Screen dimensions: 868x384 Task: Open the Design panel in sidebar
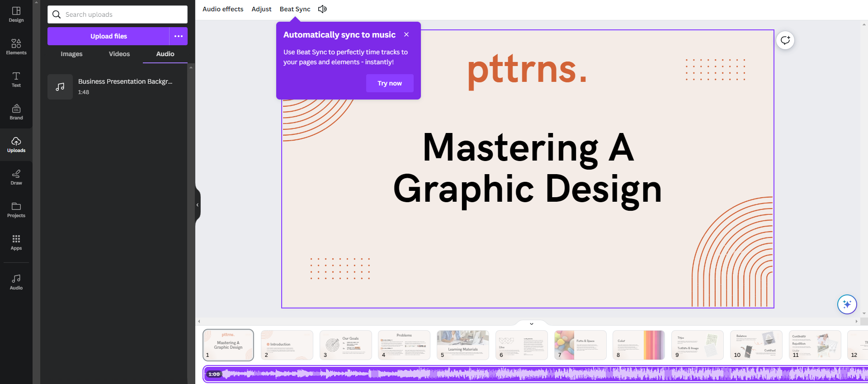click(16, 14)
